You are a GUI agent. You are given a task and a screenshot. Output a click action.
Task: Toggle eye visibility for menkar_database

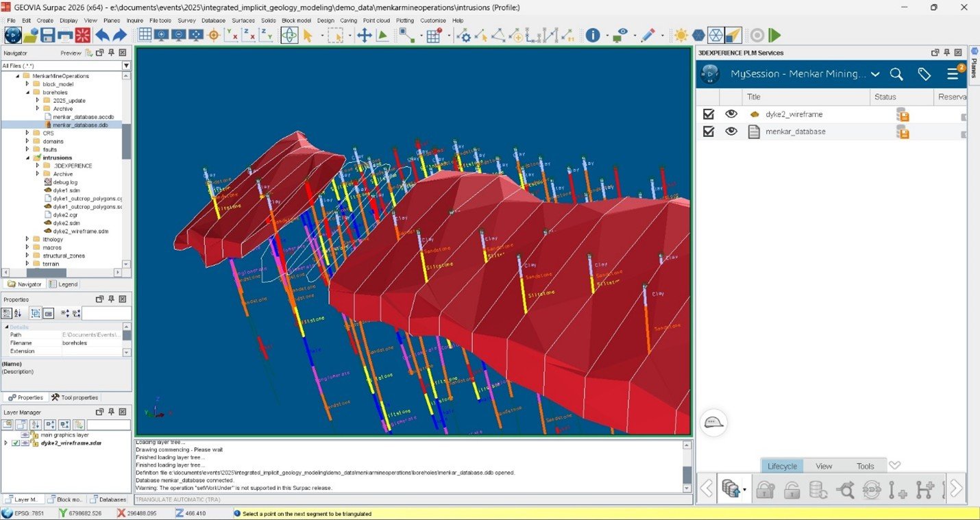pos(731,132)
